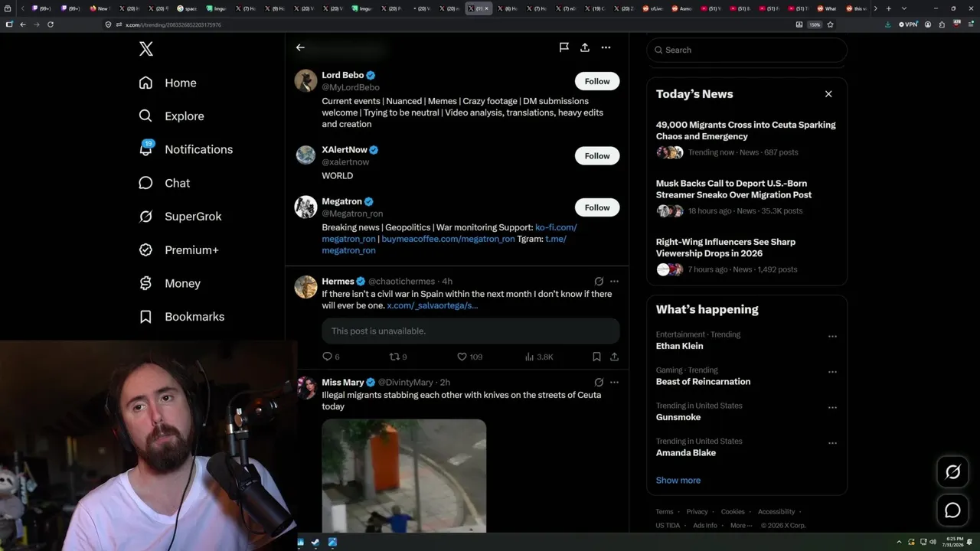Screen dimensions: 980x551
Task: Click Grok icon on Miss Mary post
Action: [599, 383]
